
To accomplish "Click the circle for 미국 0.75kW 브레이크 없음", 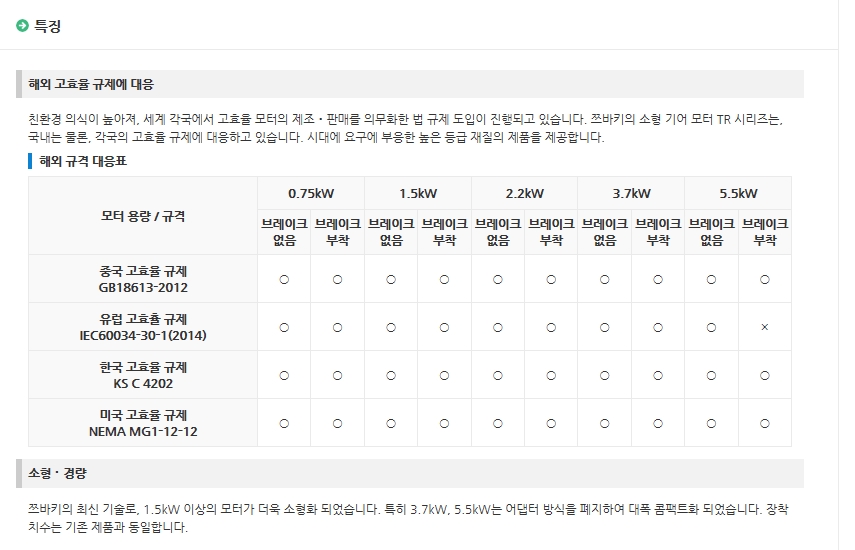I will 284,423.
